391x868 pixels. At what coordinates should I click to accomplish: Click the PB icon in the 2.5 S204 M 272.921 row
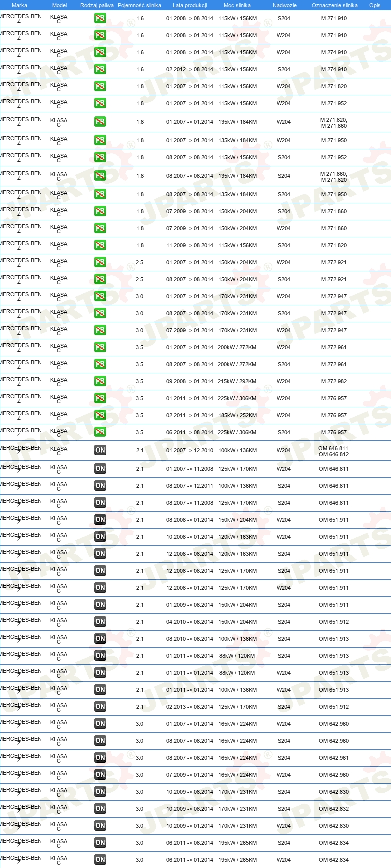100,279
